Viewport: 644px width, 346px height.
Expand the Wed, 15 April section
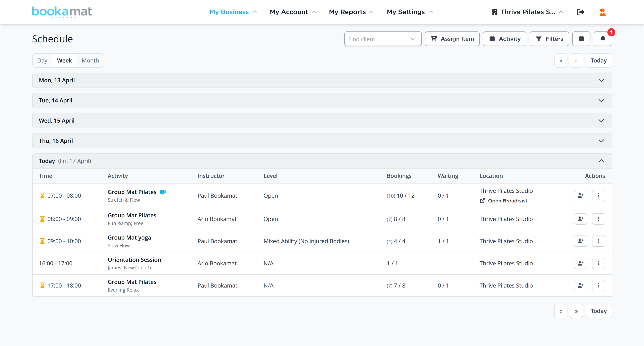[x=322, y=120]
